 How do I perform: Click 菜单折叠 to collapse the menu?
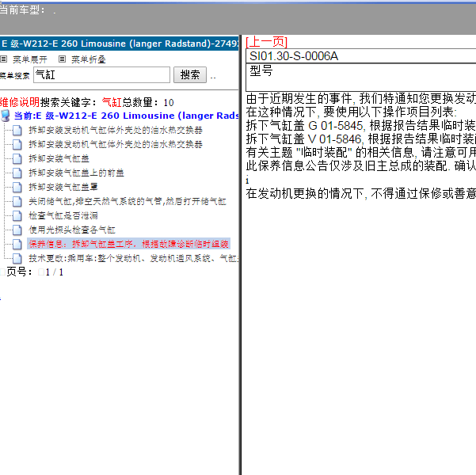[x=89, y=59]
